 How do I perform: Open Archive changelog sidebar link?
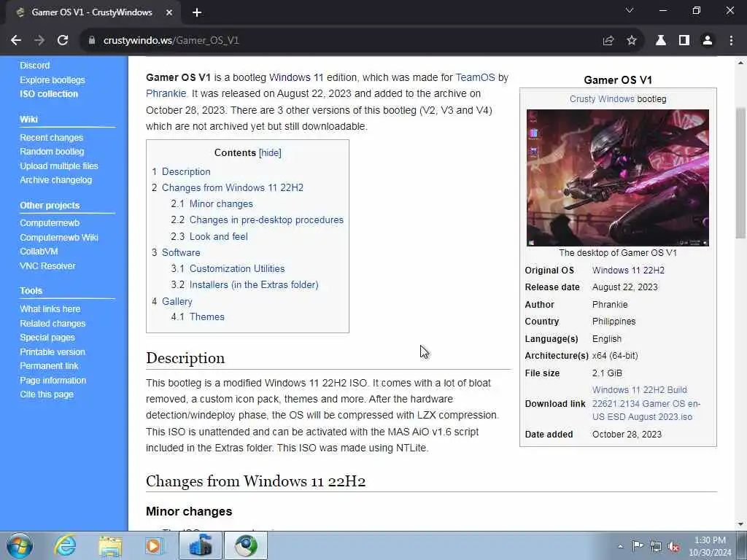55,180
